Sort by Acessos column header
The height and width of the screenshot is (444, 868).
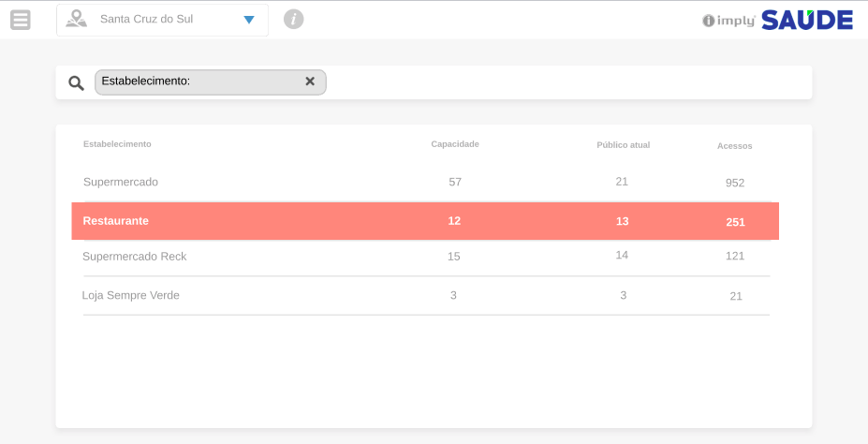pyautogui.click(x=734, y=146)
